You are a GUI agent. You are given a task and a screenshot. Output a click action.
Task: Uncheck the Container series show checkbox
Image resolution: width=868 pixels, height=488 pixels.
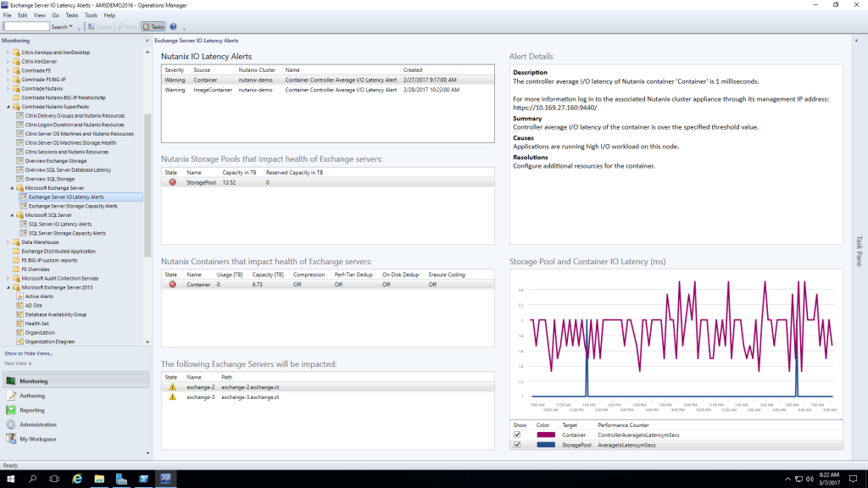click(x=518, y=435)
